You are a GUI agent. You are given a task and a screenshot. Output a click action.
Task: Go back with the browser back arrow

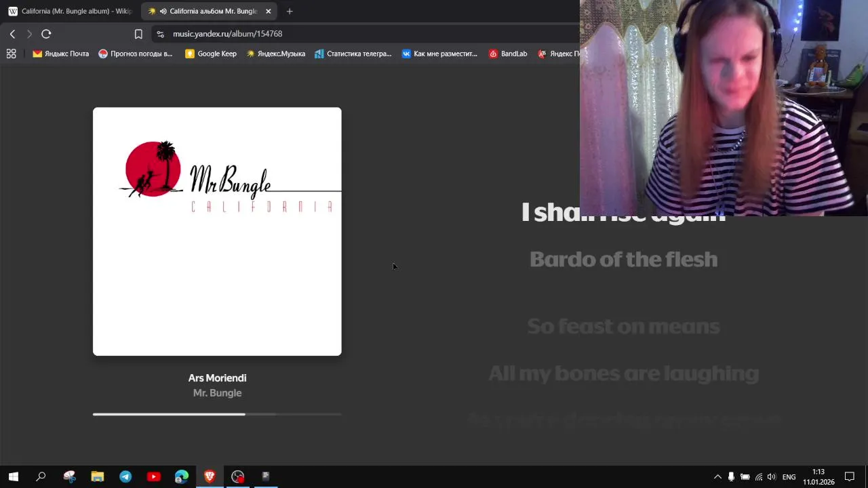(x=12, y=34)
